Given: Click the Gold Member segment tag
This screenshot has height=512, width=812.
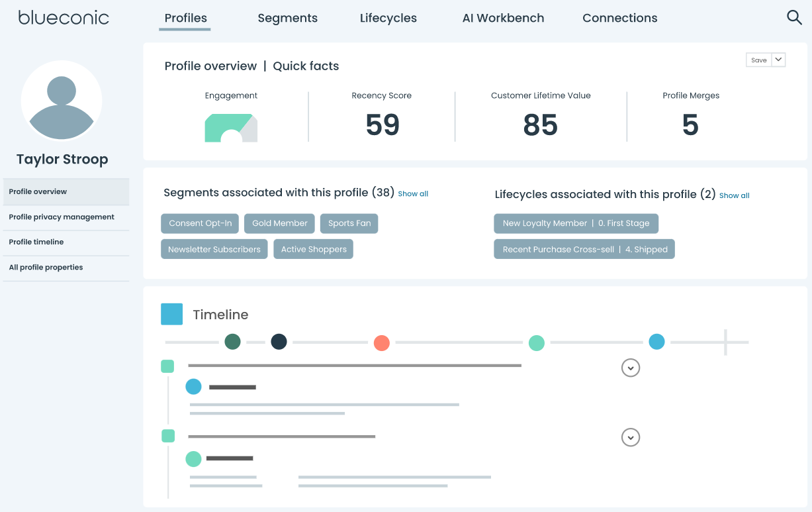Looking at the screenshot, I should tap(279, 223).
